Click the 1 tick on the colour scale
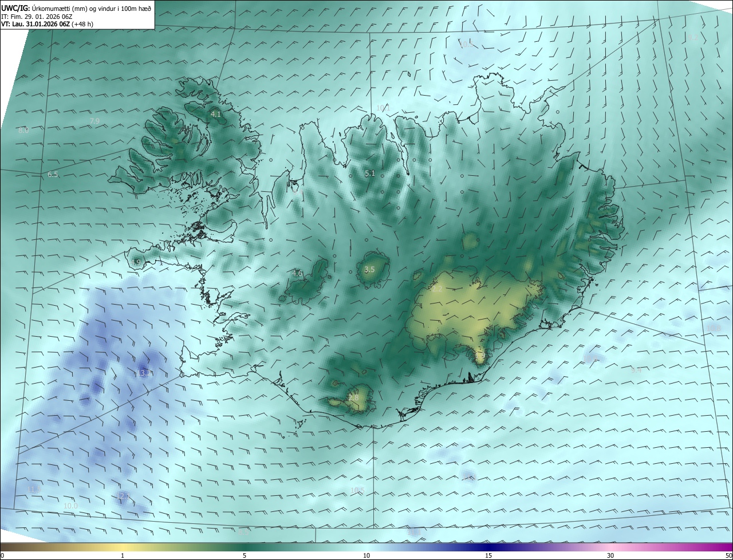This screenshot has width=733, height=560. pyautogui.click(x=123, y=555)
